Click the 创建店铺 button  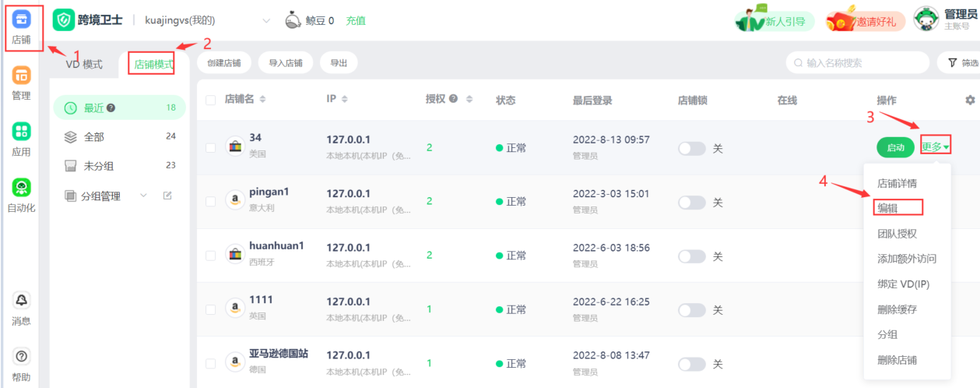pos(224,62)
